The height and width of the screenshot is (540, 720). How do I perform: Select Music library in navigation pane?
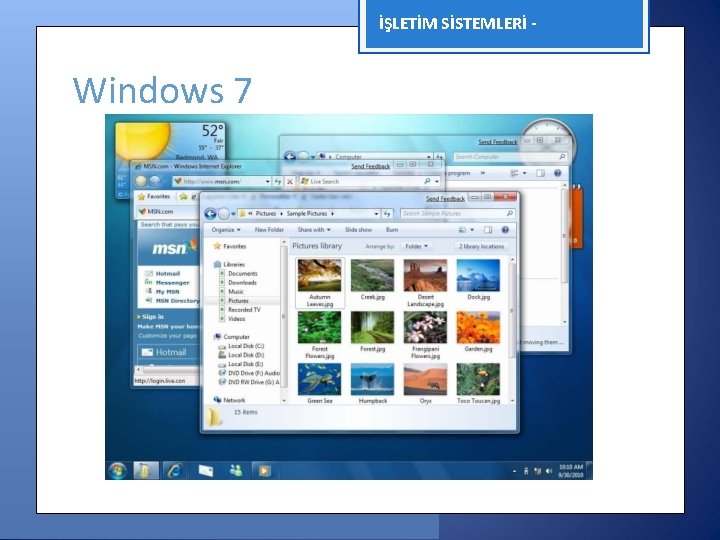(x=236, y=292)
